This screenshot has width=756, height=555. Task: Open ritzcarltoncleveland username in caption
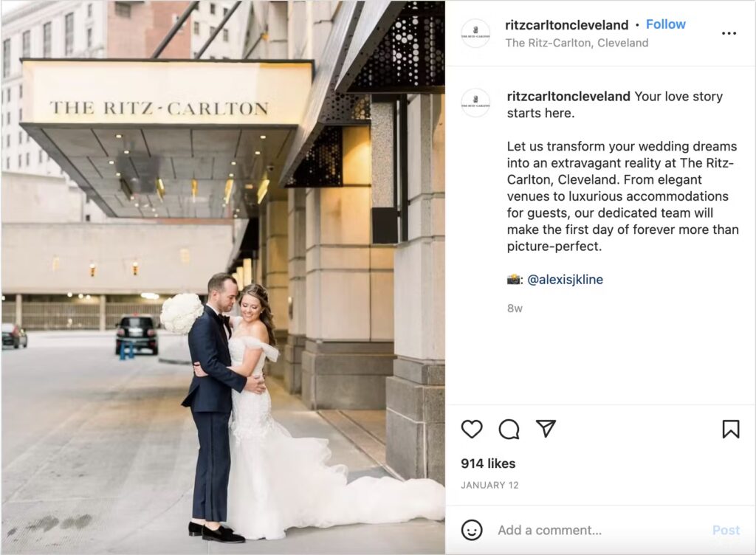(568, 97)
